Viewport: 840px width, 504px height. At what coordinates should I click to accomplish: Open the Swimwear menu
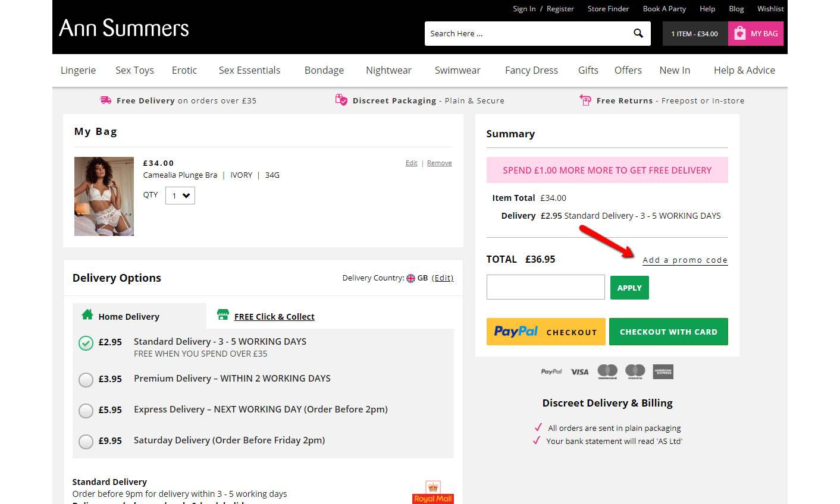tap(457, 70)
